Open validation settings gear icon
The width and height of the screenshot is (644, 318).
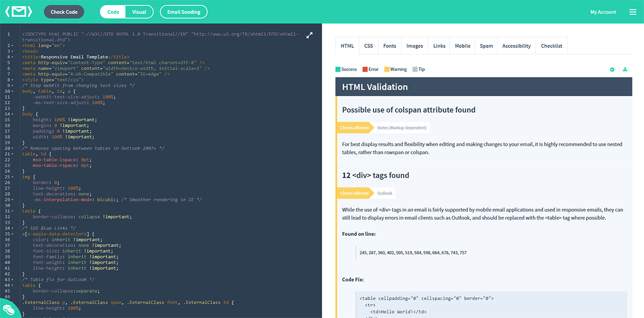pyautogui.click(x=612, y=69)
